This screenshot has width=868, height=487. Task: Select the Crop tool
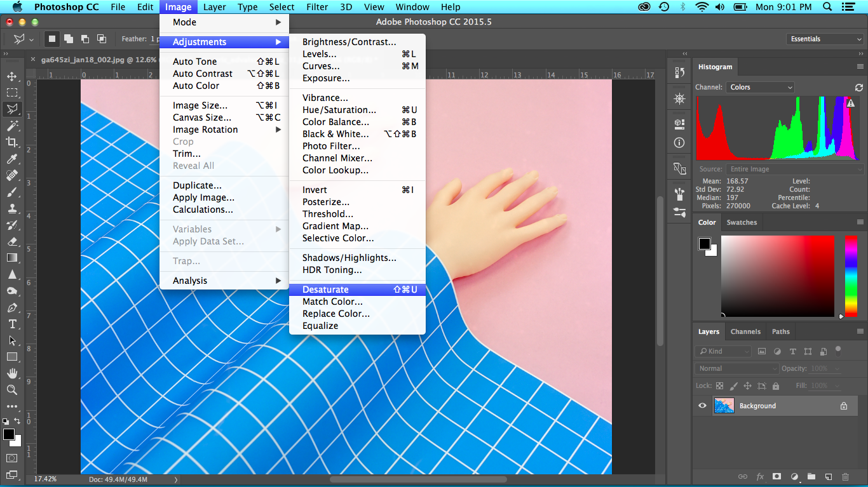(x=12, y=142)
